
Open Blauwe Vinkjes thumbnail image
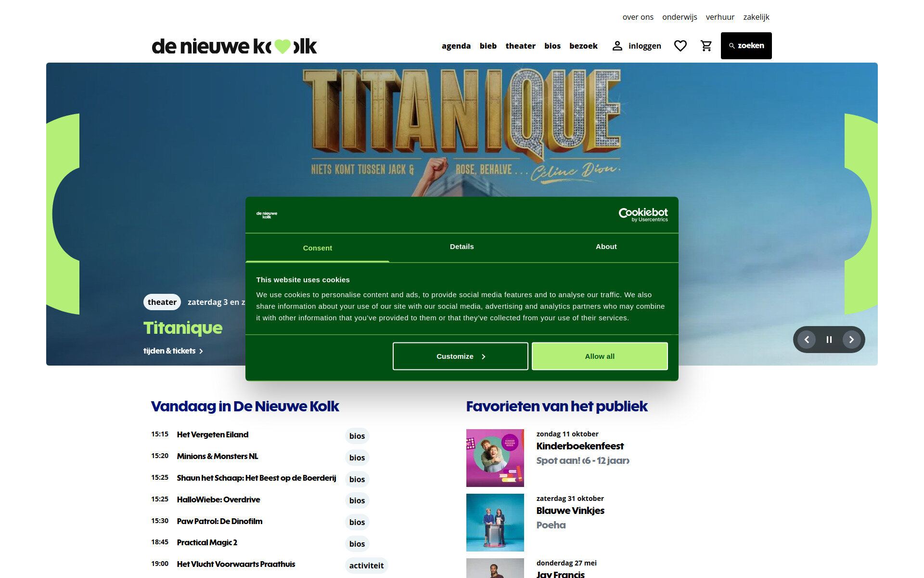click(495, 523)
